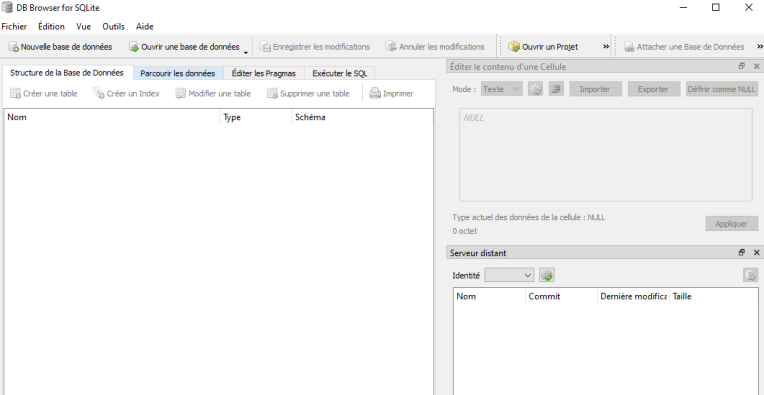Sort by the Commit column header
Viewport: 764px width, 395px height.
coord(561,296)
